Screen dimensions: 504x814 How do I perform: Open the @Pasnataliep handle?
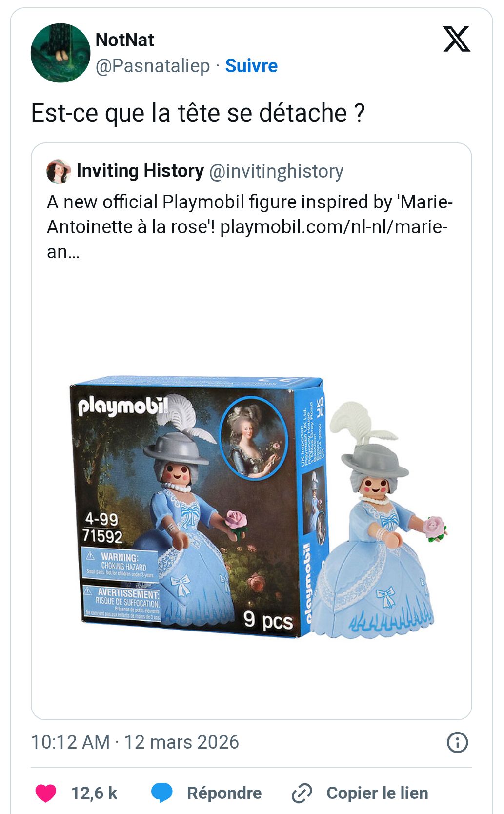pos(153,66)
